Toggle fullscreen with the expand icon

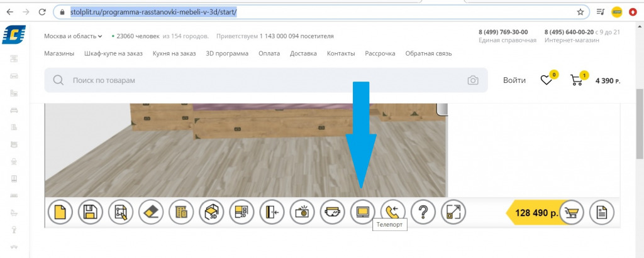click(453, 212)
